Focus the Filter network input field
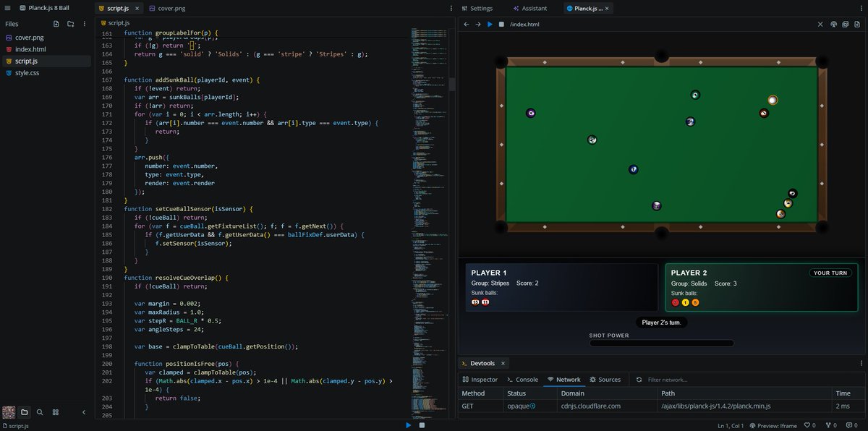868x431 pixels. [752, 380]
